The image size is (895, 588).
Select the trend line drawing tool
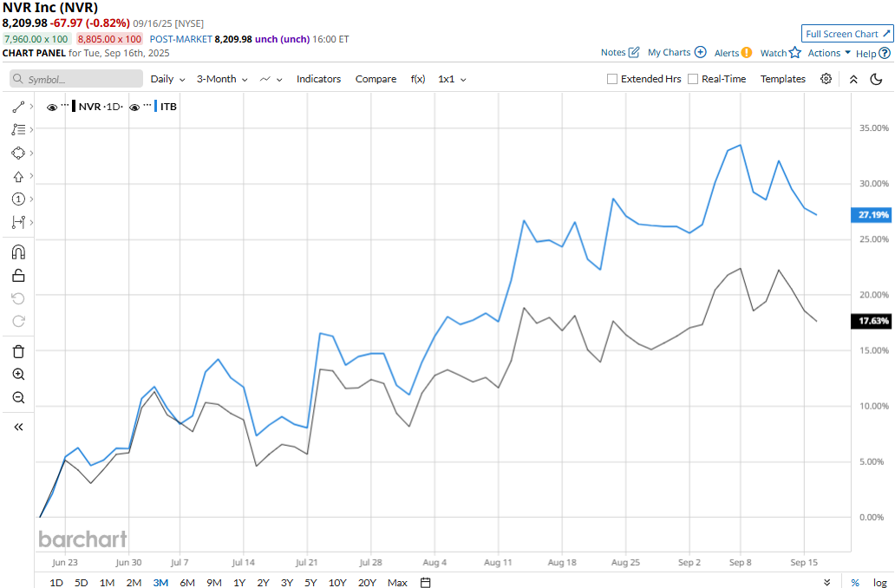18,107
